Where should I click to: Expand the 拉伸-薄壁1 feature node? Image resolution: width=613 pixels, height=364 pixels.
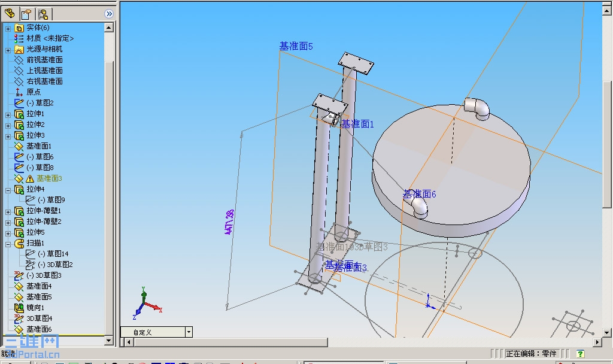point(8,212)
